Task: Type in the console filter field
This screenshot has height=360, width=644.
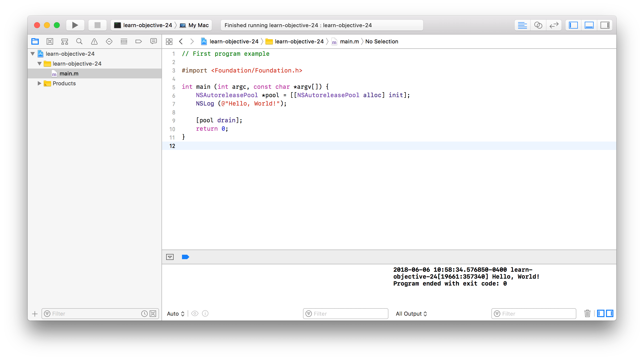Action: (534, 314)
